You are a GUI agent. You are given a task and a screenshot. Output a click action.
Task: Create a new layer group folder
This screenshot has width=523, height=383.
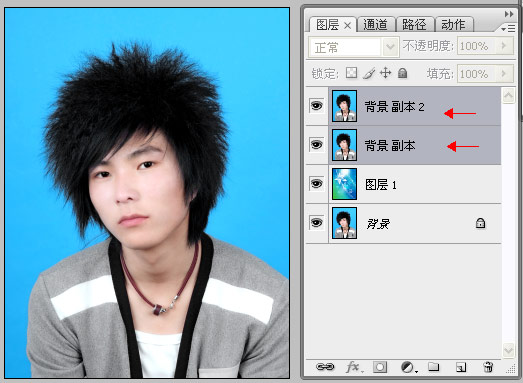click(x=433, y=367)
